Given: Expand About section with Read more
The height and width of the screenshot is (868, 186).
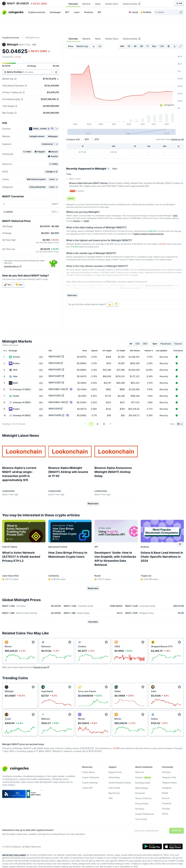Looking at the screenshot, I should (72, 296).
